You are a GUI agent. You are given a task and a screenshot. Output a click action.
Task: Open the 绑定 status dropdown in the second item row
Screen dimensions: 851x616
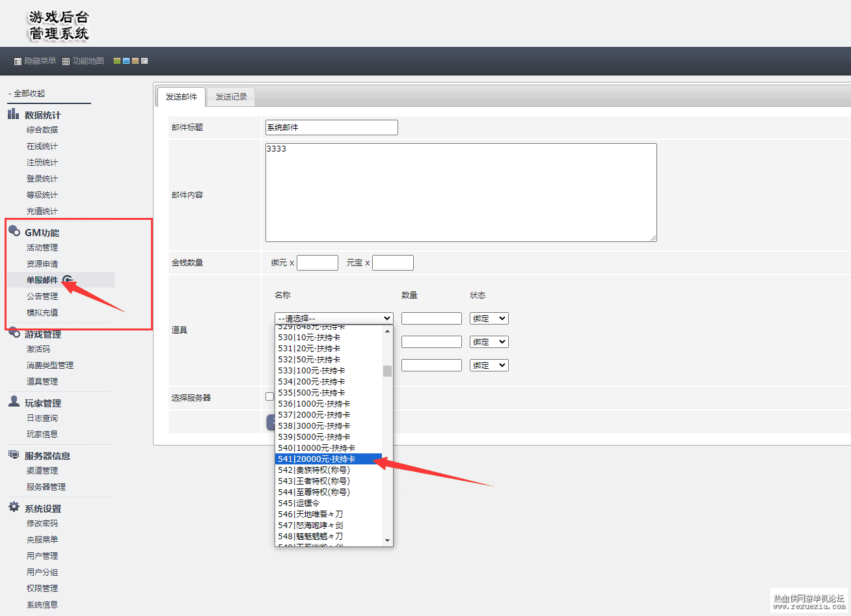(x=489, y=341)
